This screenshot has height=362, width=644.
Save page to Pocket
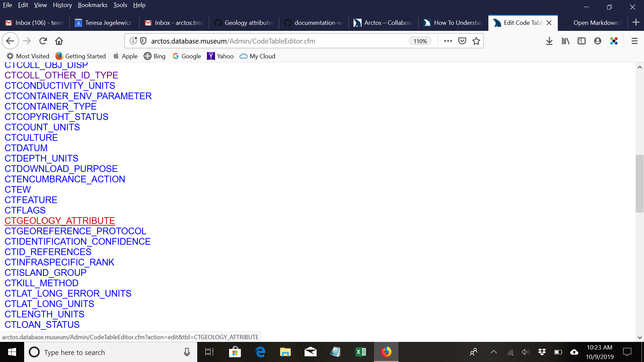point(462,41)
